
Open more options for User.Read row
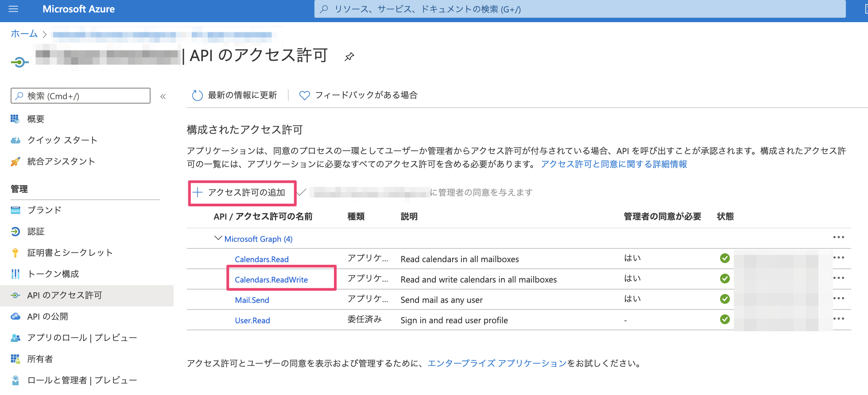pos(839,319)
